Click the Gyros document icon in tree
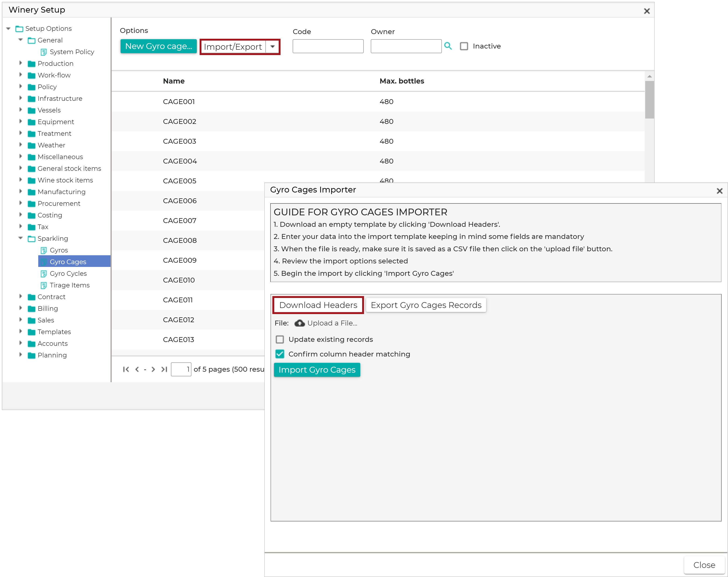This screenshot has width=728, height=577. (x=44, y=250)
